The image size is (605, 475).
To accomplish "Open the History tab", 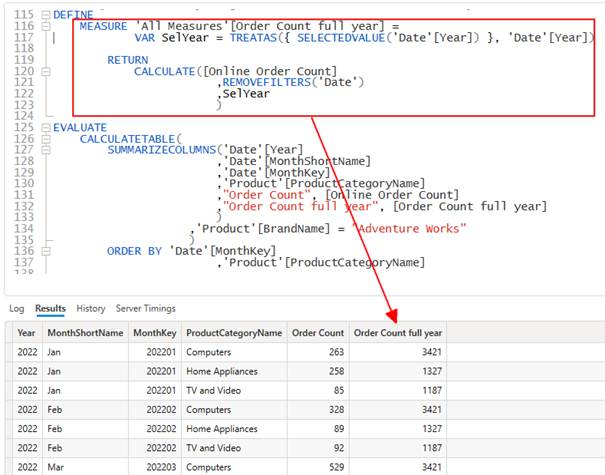I will click(x=91, y=309).
